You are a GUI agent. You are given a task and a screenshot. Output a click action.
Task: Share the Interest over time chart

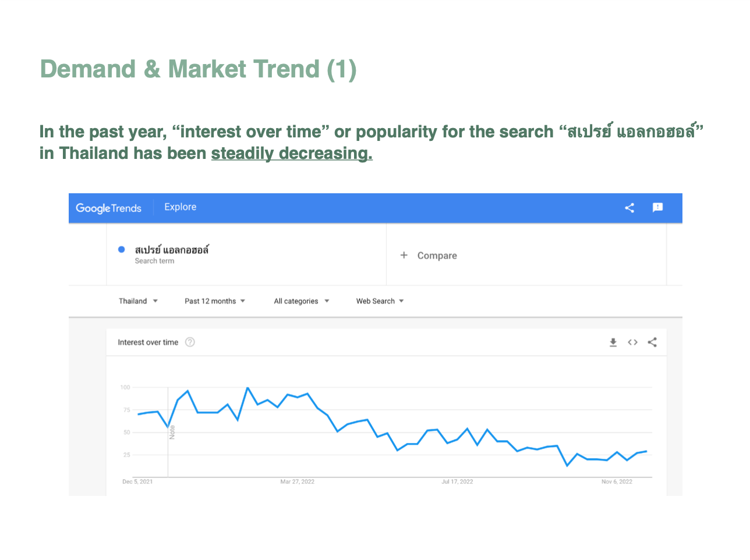(x=652, y=342)
